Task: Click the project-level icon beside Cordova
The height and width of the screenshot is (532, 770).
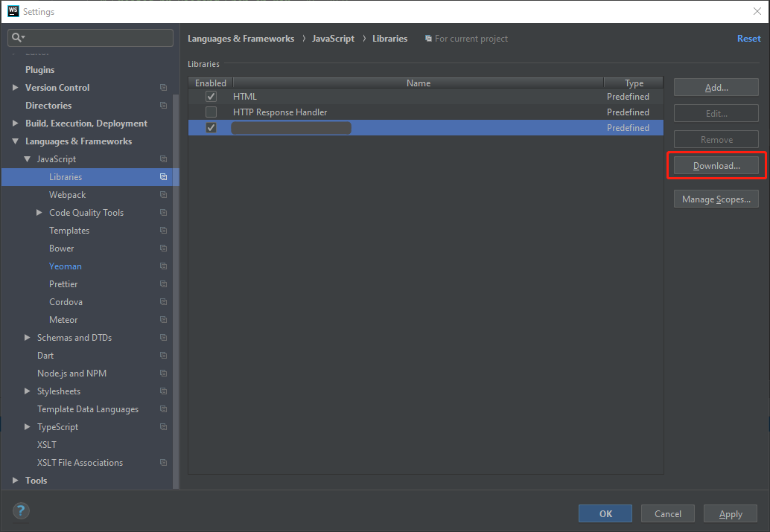Action: pyautogui.click(x=164, y=302)
